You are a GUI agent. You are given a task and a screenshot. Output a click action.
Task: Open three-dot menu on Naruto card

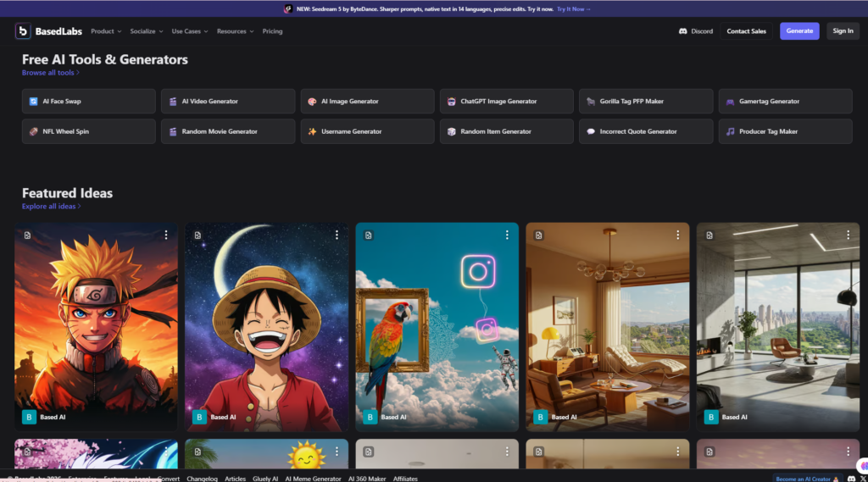click(x=166, y=235)
